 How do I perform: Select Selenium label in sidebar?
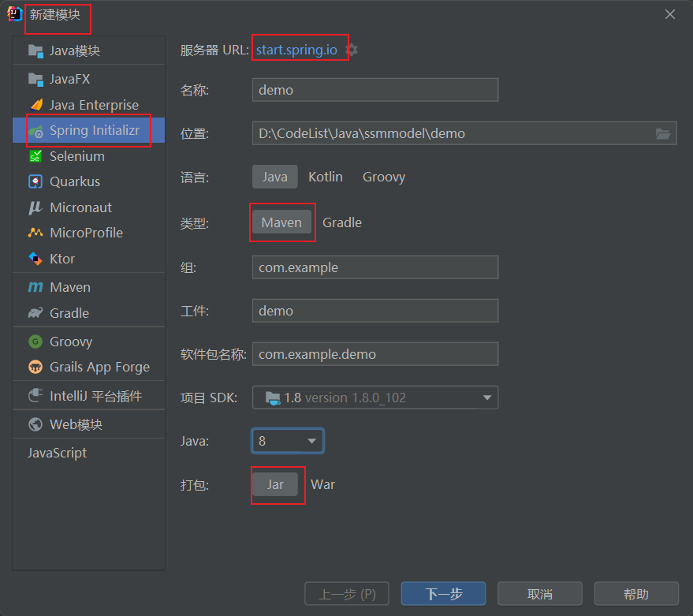coord(77,156)
